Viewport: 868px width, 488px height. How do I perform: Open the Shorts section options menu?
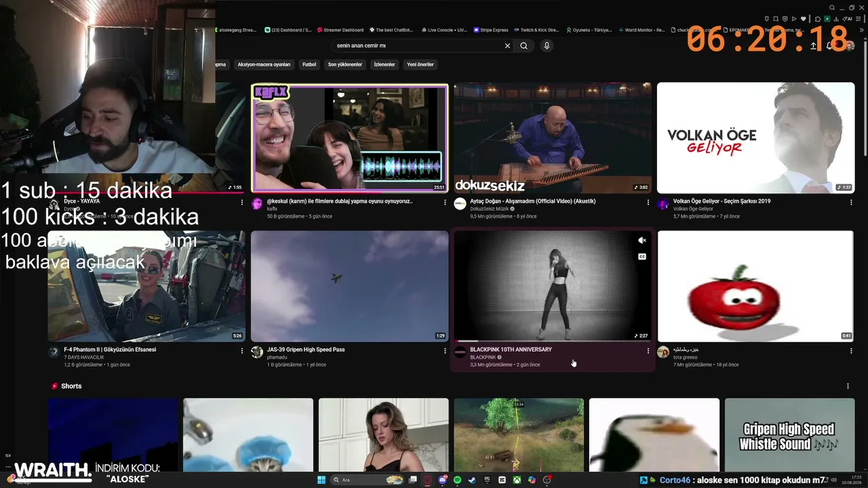848,386
